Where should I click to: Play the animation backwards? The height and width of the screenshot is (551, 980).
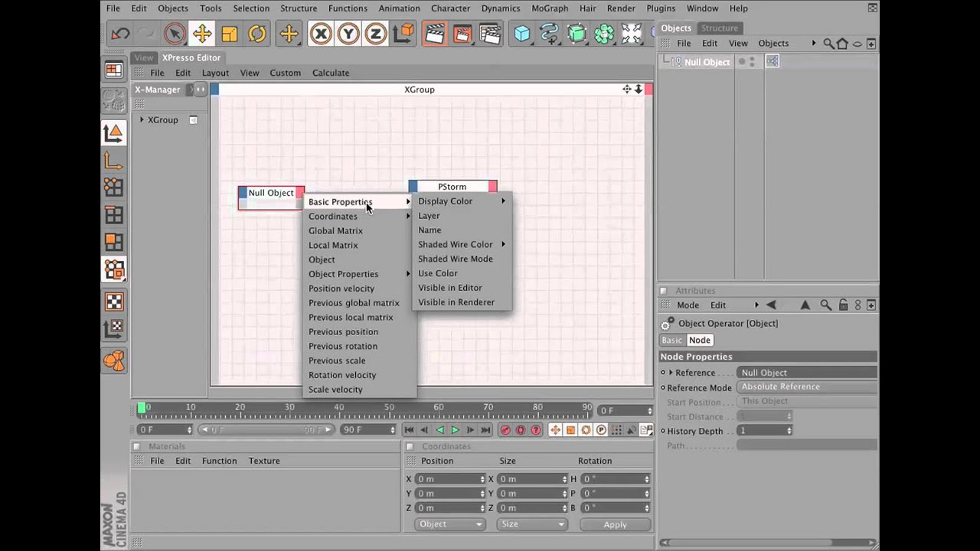[439, 430]
